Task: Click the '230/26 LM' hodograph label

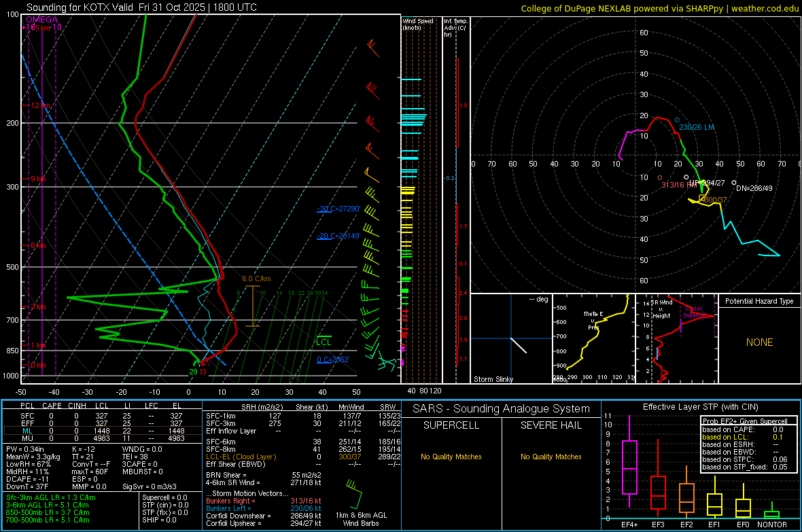Action: click(x=697, y=127)
